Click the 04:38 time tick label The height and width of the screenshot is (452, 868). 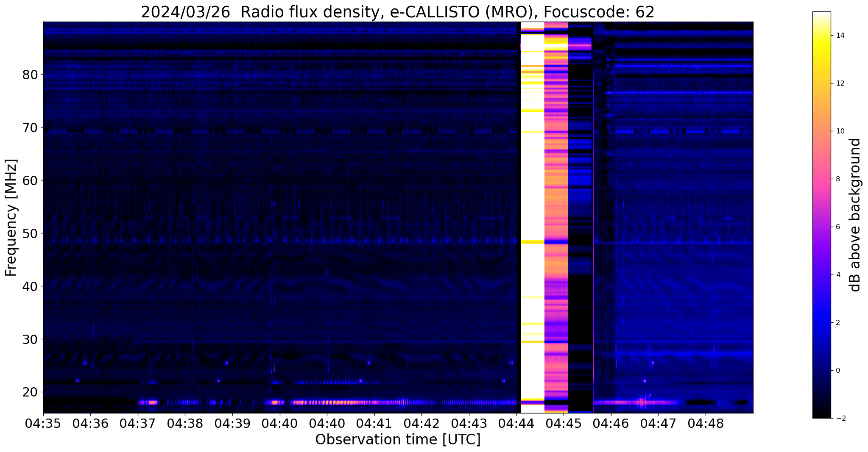click(x=185, y=423)
